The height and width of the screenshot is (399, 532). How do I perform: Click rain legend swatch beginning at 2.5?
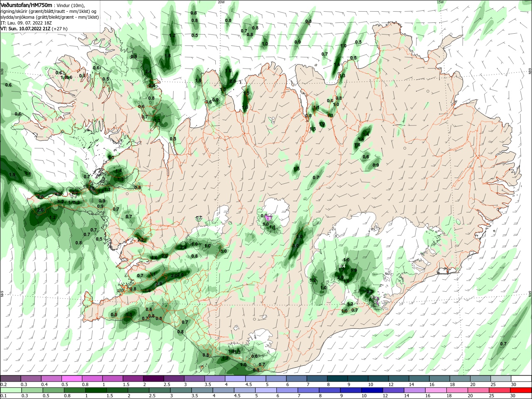point(160,390)
